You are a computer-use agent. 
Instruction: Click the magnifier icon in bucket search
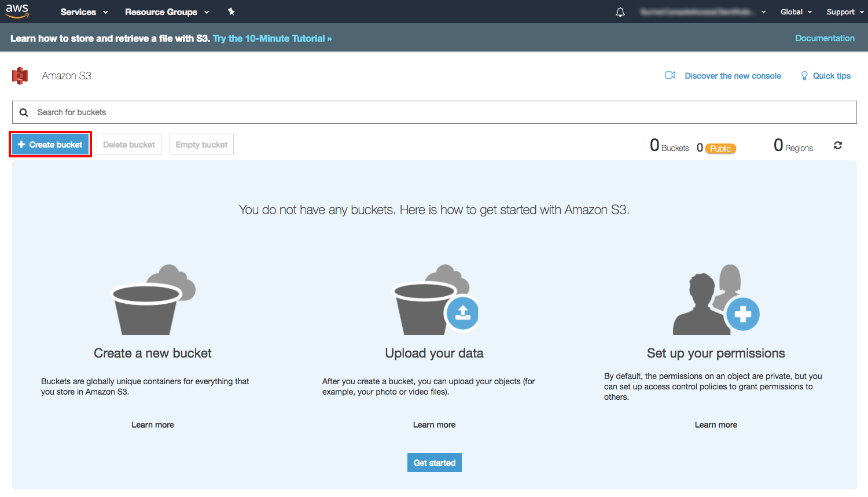click(24, 112)
